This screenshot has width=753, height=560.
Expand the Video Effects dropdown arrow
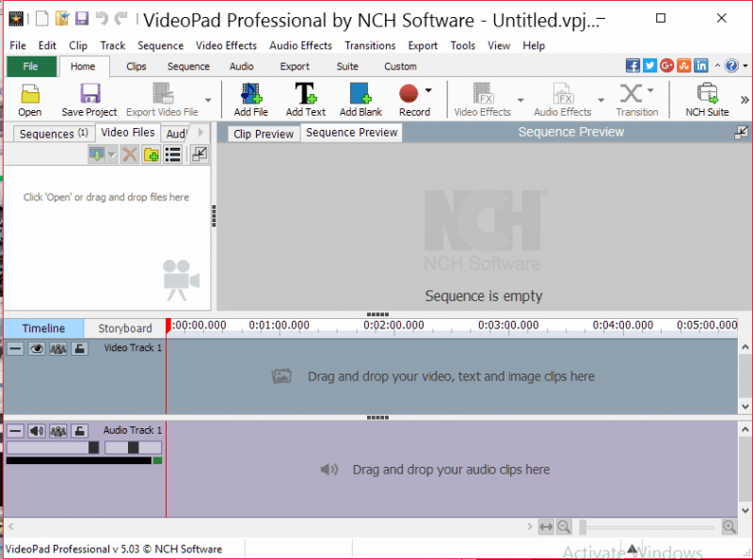coord(521,100)
